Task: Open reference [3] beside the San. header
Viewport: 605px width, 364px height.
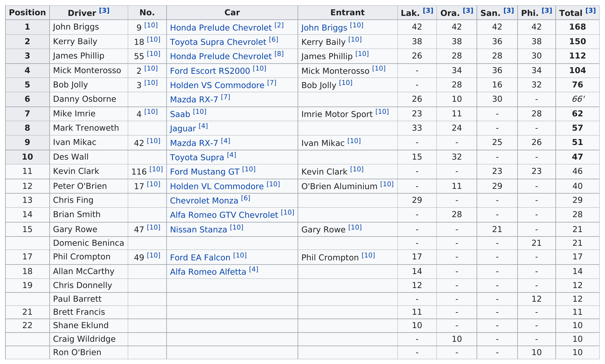Action: click(x=509, y=10)
